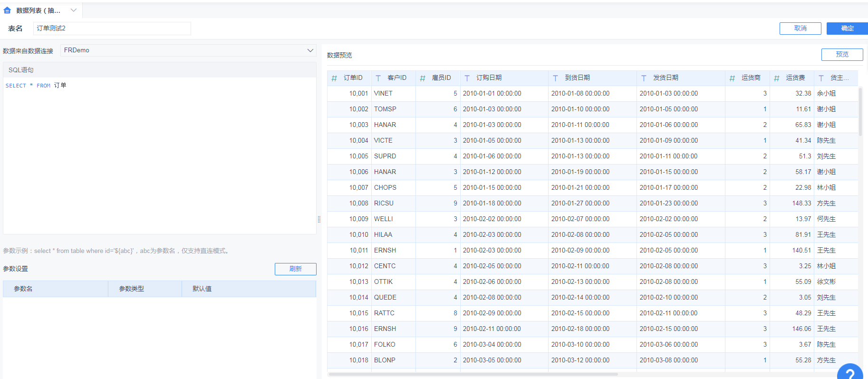Viewport: 868px width, 379px height.
Task: Click the number type icon beside 雇员ID
Action: click(x=423, y=78)
